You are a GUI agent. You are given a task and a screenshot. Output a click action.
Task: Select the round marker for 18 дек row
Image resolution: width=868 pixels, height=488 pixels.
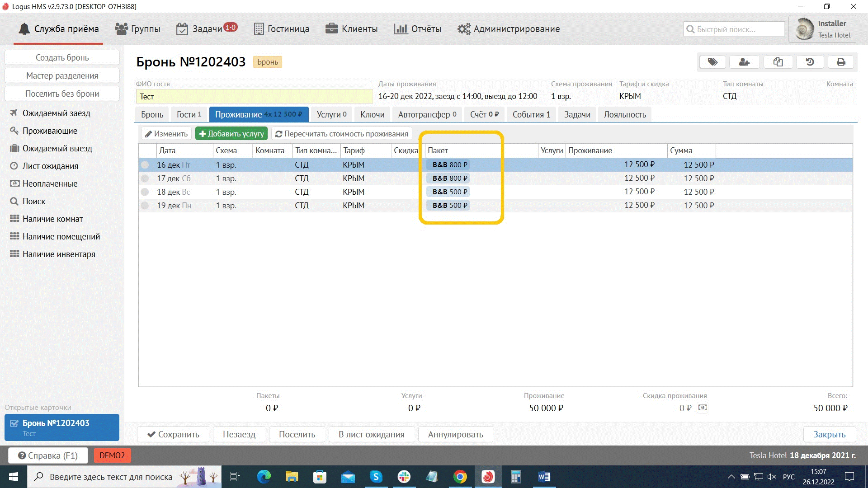145,192
